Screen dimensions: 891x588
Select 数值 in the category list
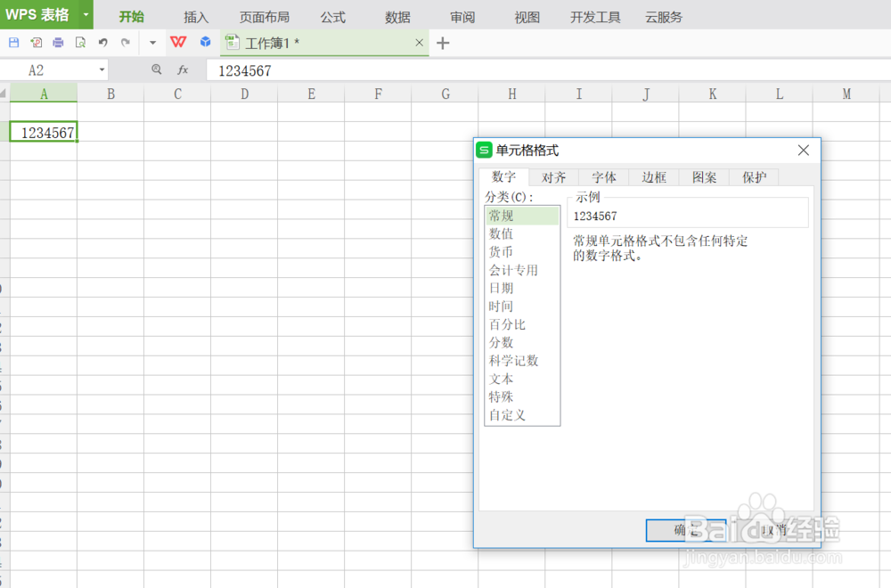tap(521, 233)
